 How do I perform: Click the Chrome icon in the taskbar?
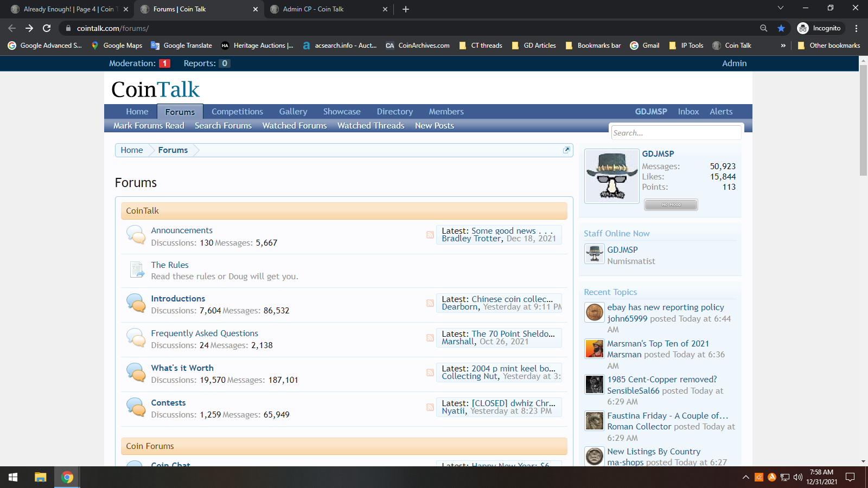click(x=67, y=477)
